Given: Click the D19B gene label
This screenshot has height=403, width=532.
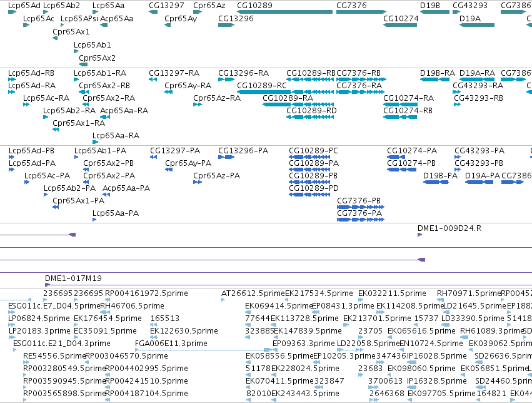Looking at the screenshot, I should [430, 6].
